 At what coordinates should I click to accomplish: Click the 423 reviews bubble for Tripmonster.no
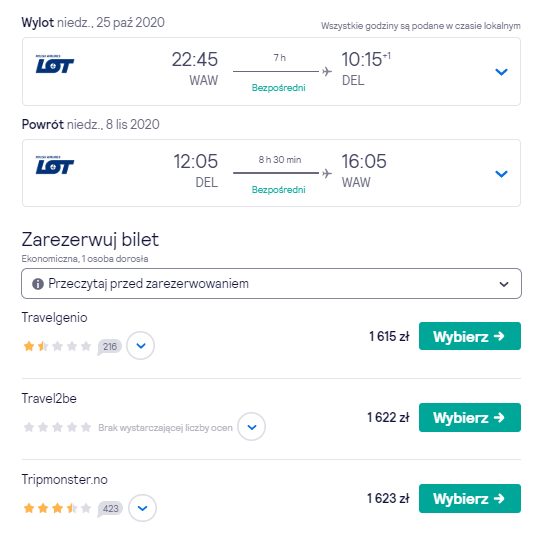coord(110,508)
